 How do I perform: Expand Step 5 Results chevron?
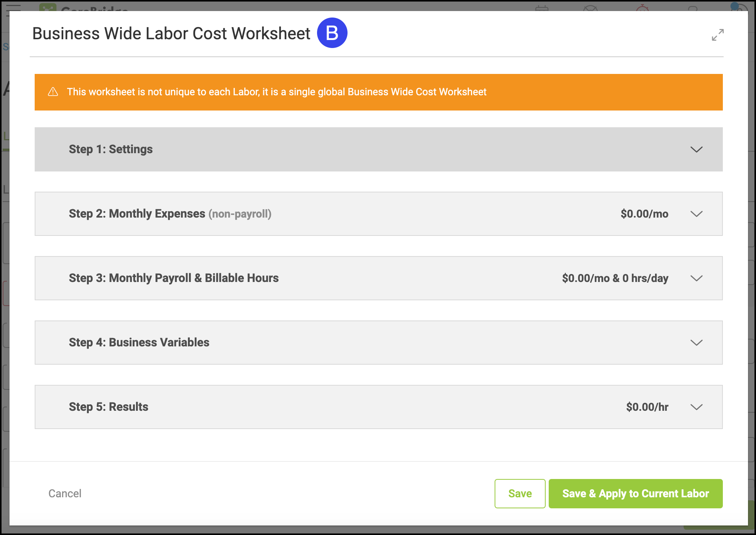click(696, 407)
